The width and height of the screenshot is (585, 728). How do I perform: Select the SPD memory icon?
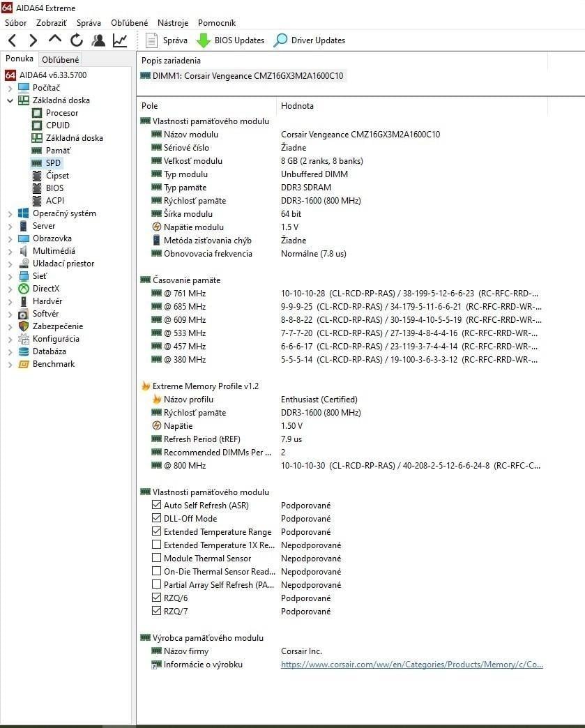[37, 163]
